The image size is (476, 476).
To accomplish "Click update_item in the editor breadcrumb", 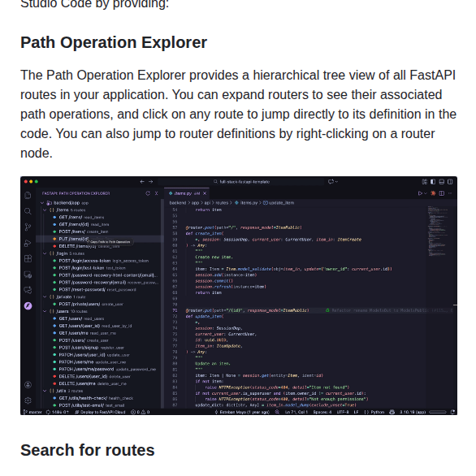I will point(279,202).
